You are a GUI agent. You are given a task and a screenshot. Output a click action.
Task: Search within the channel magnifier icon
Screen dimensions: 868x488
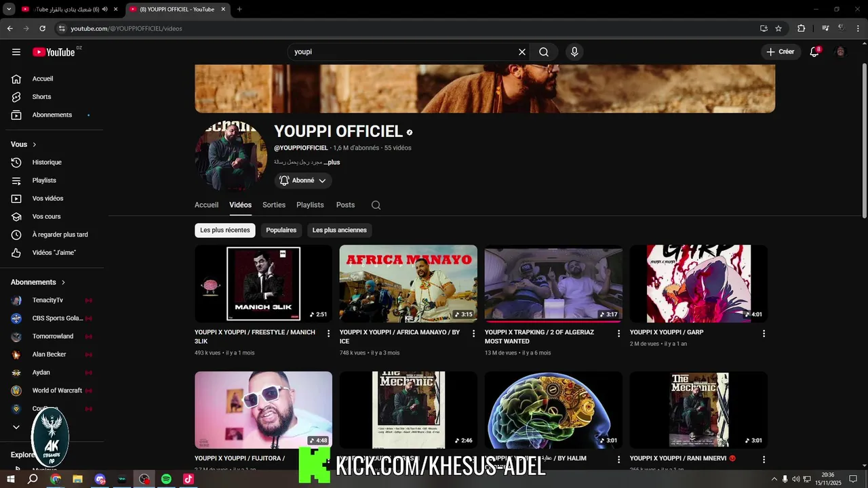[x=376, y=205]
